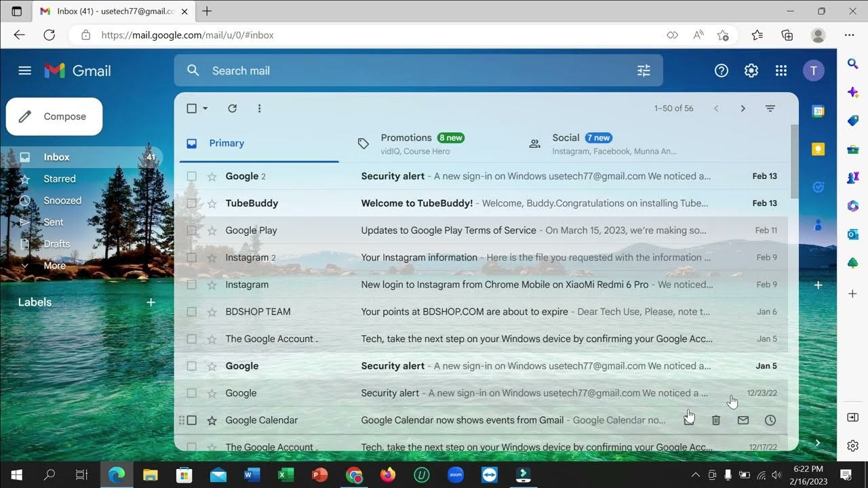Viewport: 868px width, 488px height.
Task: Open Contacts side panel icon
Action: (x=818, y=225)
